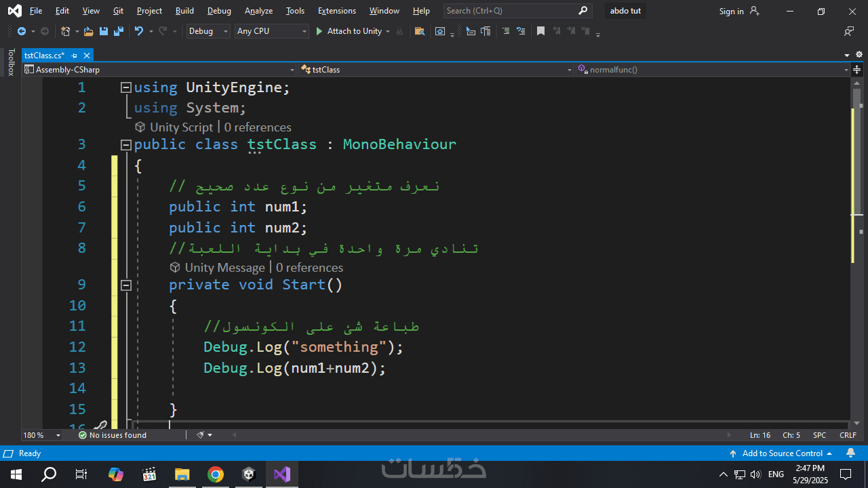Open Google Chrome from the taskbar
This screenshot has width=868, height=488.
click(x=216, y=474)
